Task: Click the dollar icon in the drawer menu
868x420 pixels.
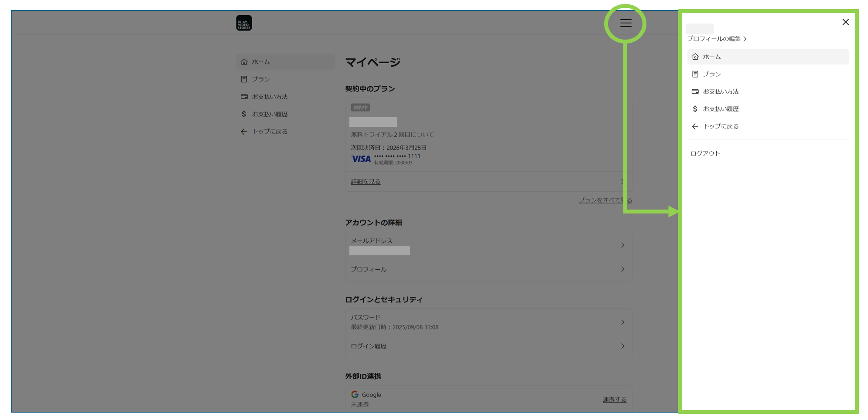Action: [695, 109]
